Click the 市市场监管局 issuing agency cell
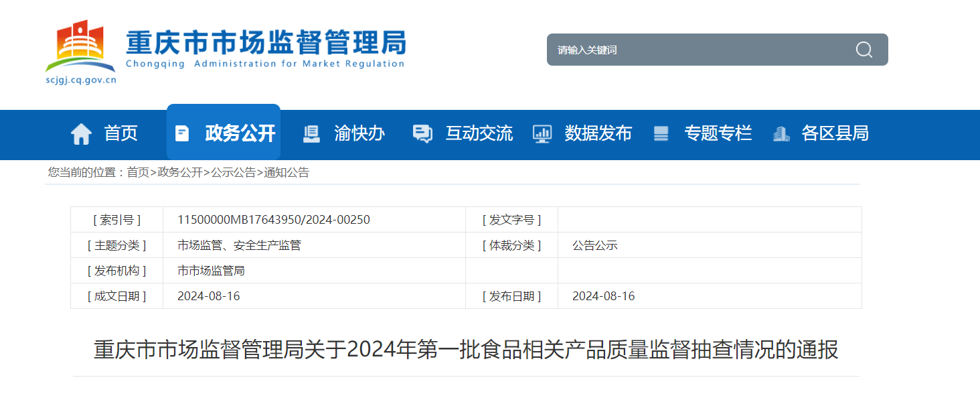This screenshot has height=396, width=980. click(x=211, y=271)
